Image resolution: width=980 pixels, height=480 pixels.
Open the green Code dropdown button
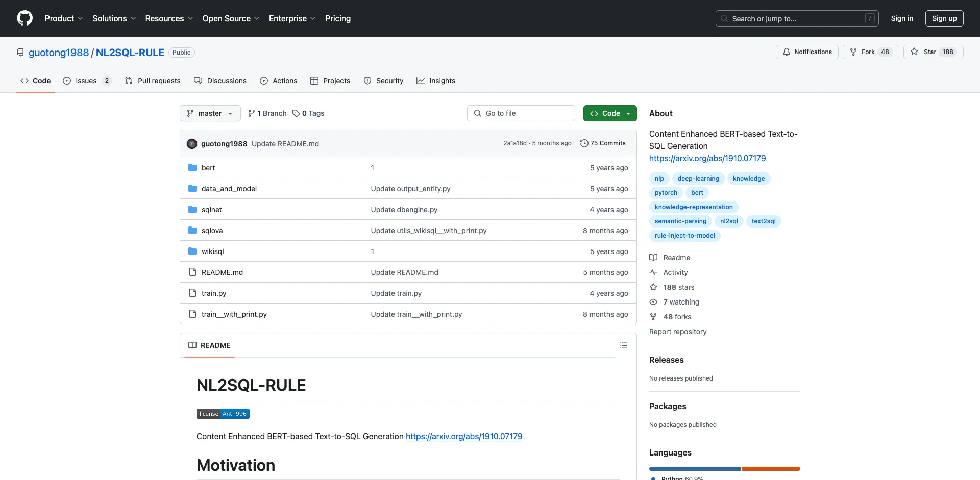610,113
